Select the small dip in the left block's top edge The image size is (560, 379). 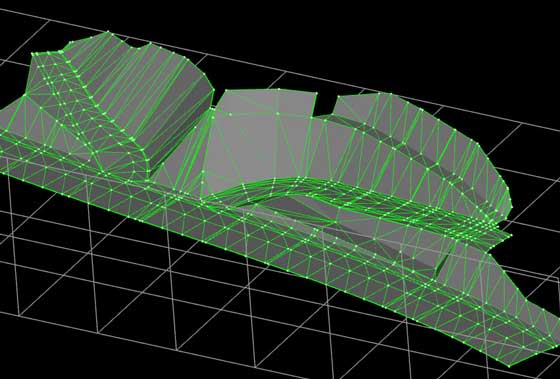[135, 46]
